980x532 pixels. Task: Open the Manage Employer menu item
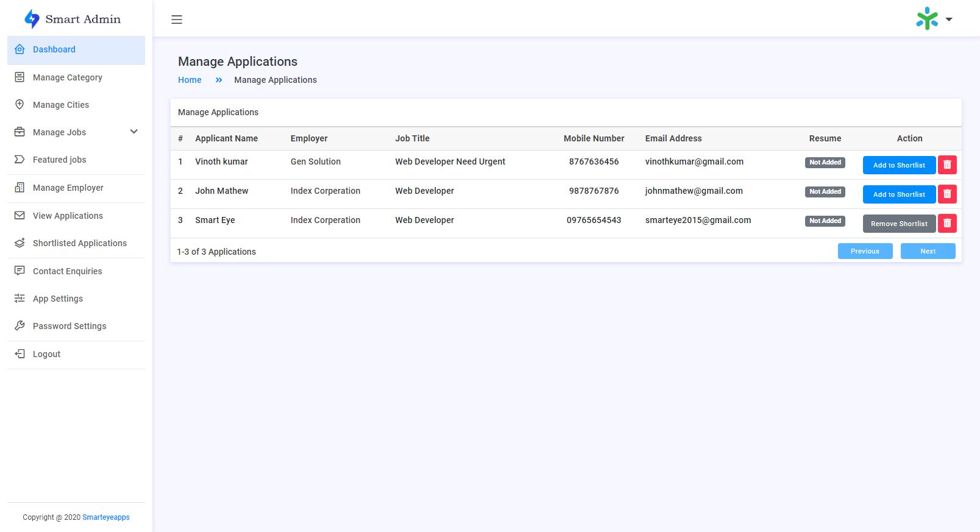tap(68, 188)
